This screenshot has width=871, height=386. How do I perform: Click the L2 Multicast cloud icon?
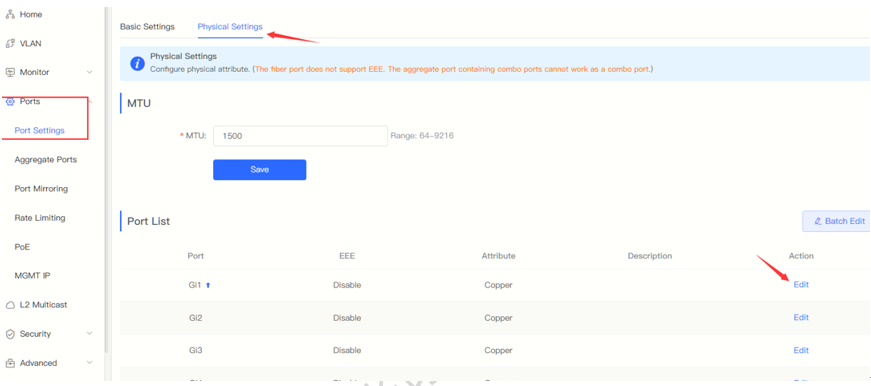point(9,305)
